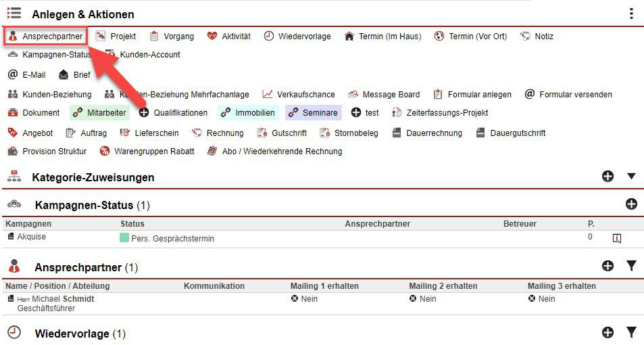Expand the Kategorie-Zuweisungen section arrow
This screenshot has height=345, width=644.
tap(631, 177)
